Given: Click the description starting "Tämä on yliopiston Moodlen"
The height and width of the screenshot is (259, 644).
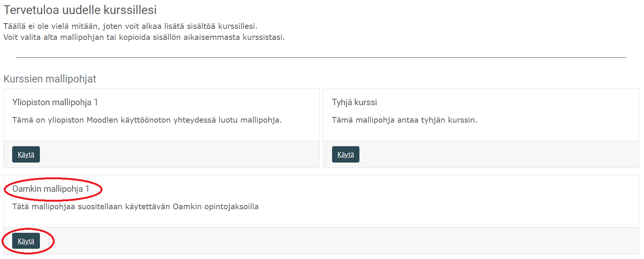Looking at the screenshot, I should pyautogui.click(x=147, y=120).
